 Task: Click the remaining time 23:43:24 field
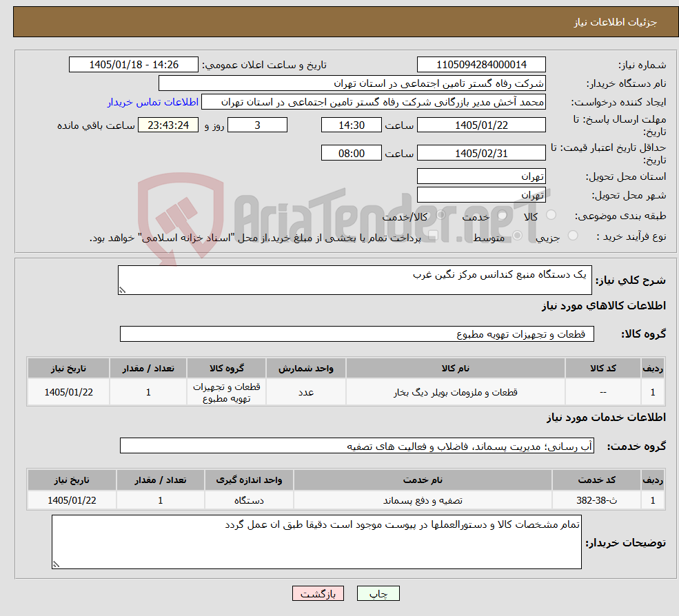pyautogui.click(x=168, y=125)
